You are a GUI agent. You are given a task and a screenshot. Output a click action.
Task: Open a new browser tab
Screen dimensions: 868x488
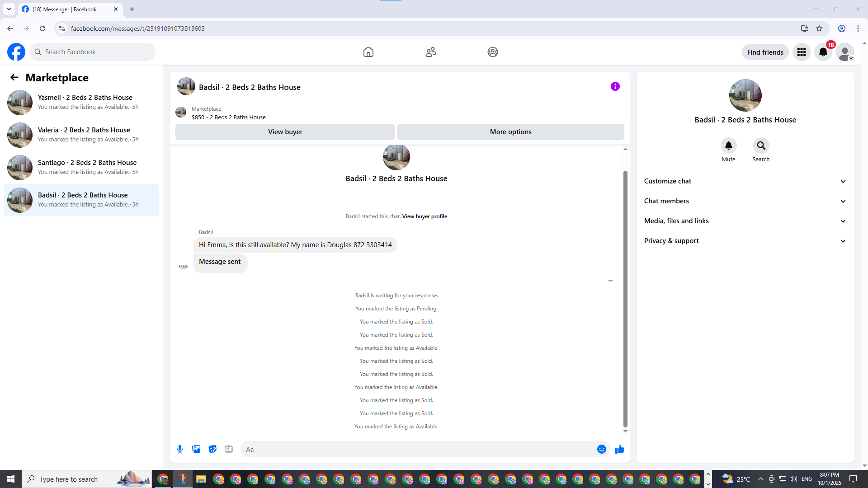pos(132,9)
